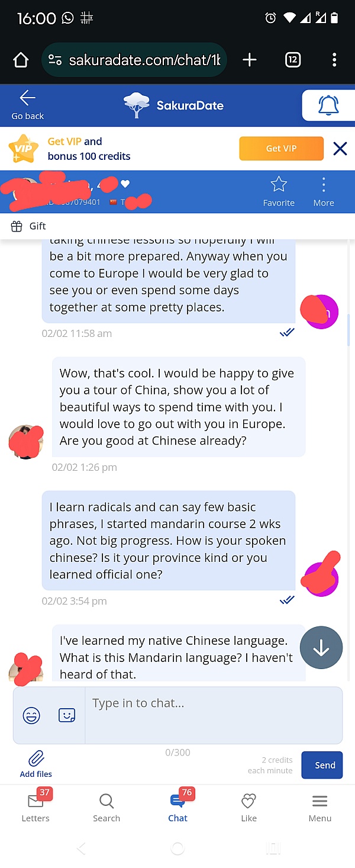The image size is (355, 868).
Task: Attach files with the paperclip icon
Action: (x=36, y=758)
